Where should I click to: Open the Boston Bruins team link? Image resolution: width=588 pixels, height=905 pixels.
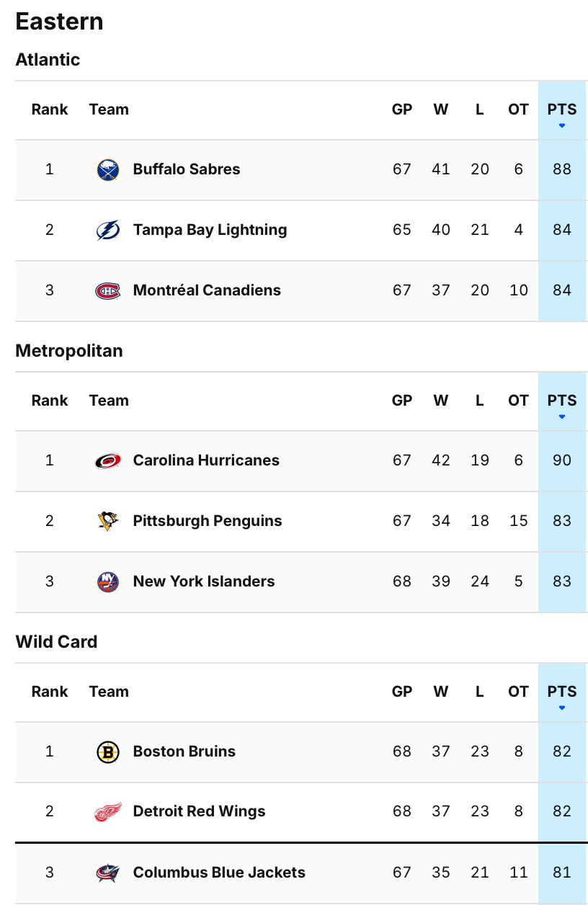(x=184, y=752)
